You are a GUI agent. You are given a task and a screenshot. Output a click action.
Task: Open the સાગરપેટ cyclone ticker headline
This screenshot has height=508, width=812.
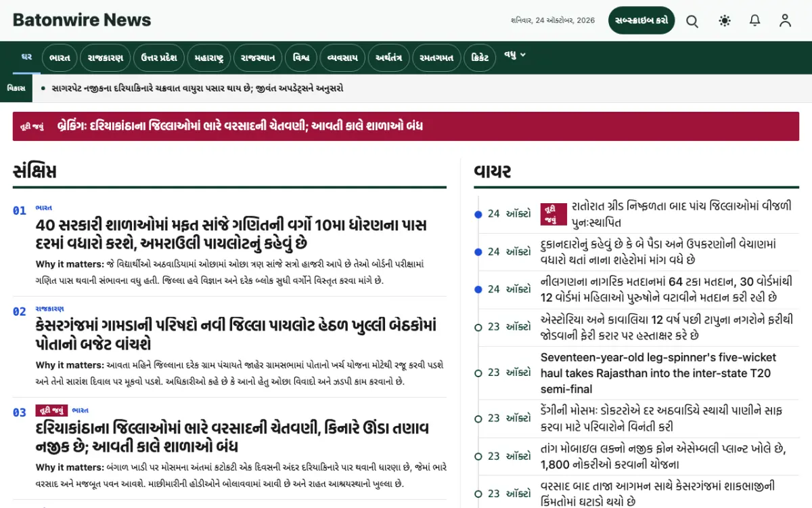(x=198, y=88)
